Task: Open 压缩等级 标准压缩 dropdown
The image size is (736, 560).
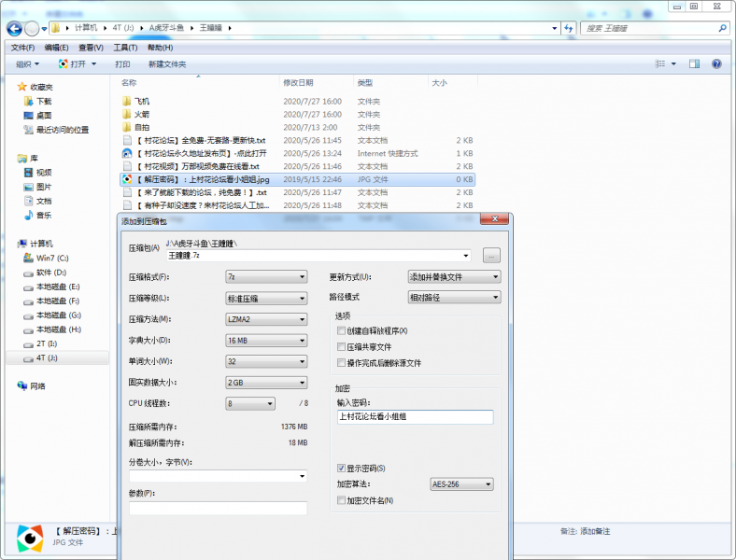Action: [266, 299]
